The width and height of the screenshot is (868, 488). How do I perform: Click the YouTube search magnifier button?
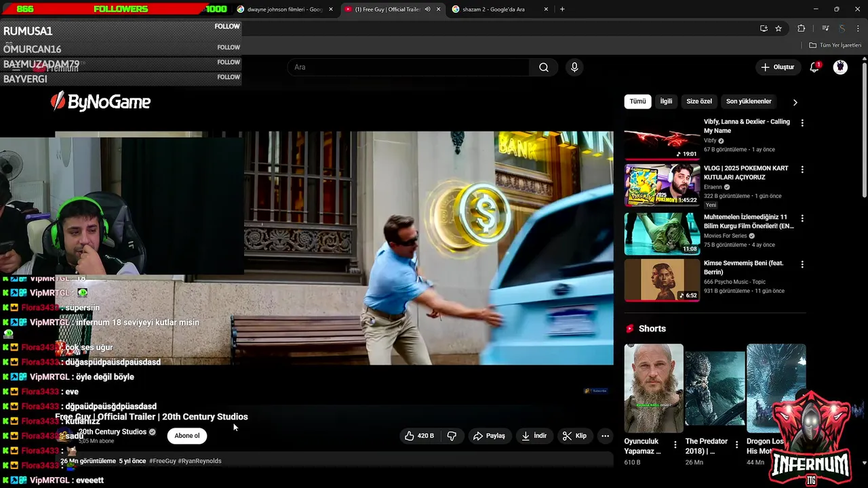[x=544, y=67]
